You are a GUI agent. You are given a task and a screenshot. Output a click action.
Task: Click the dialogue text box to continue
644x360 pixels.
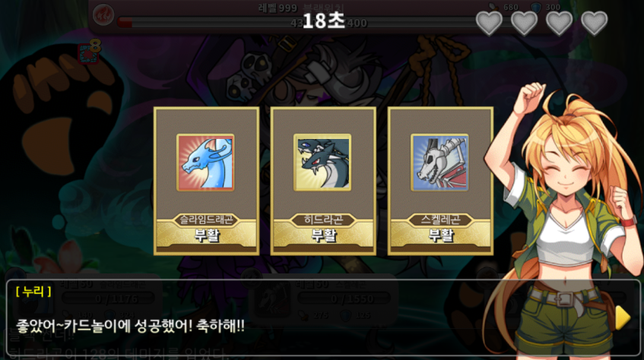point(323,317)
